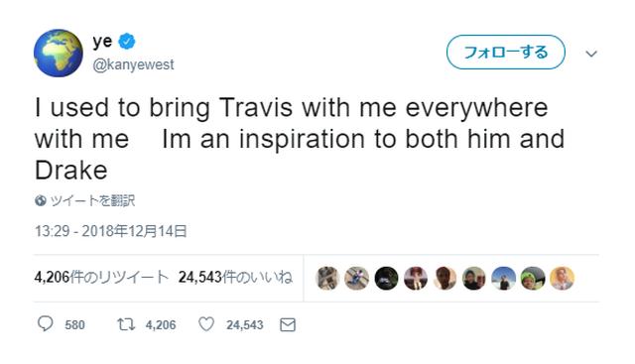Open the @kanyewest handle link
Image resolution: width=635 pixels, height=364 pixels.
pos(133,64)
